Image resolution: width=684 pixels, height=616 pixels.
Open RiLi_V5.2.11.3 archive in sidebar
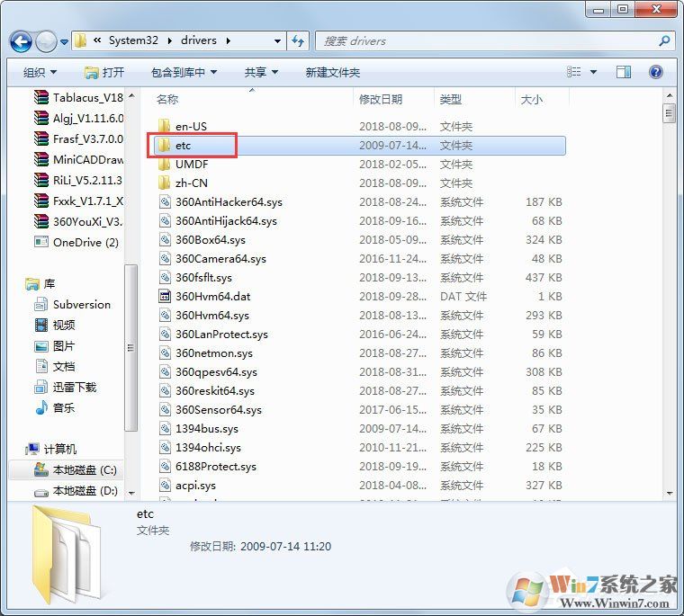78,180
